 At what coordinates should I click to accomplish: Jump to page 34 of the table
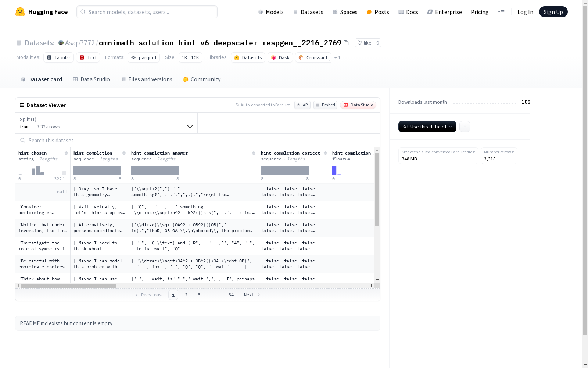tap(231, 295)
